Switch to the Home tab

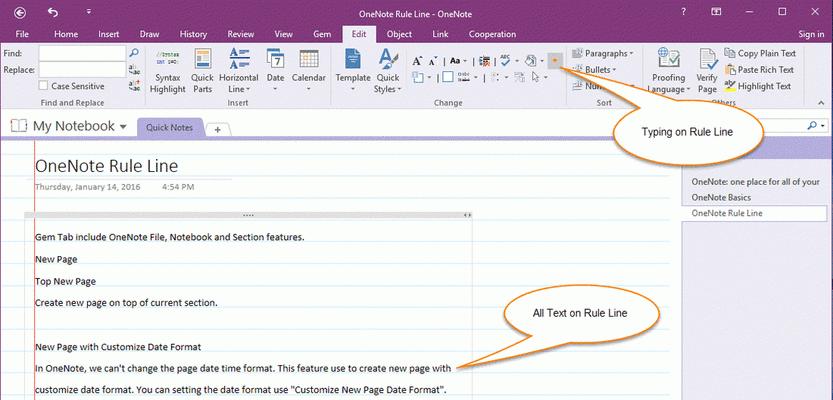coord(66,34)
